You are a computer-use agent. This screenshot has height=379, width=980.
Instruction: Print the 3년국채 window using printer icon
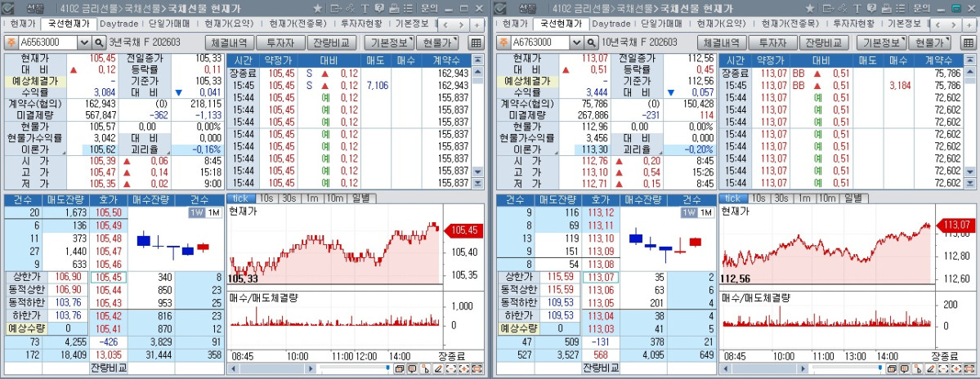pos(395,9)
